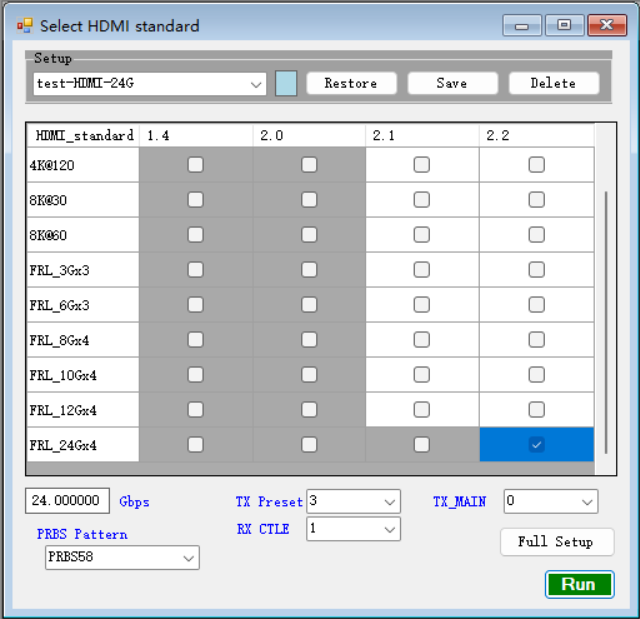Screen dimensions: 640x619
Task: Maximize the Select HDMI standard window
Action: [564, 26]
